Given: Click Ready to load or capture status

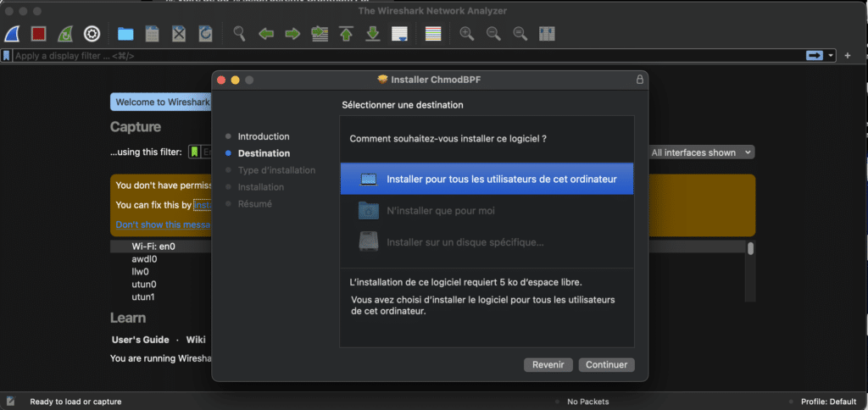Looking at the screenshot, I should coord(75,402).
